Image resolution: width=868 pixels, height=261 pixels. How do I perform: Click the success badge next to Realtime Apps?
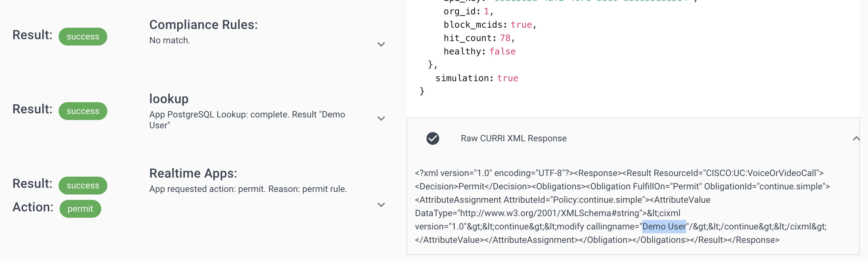point(83,185)
